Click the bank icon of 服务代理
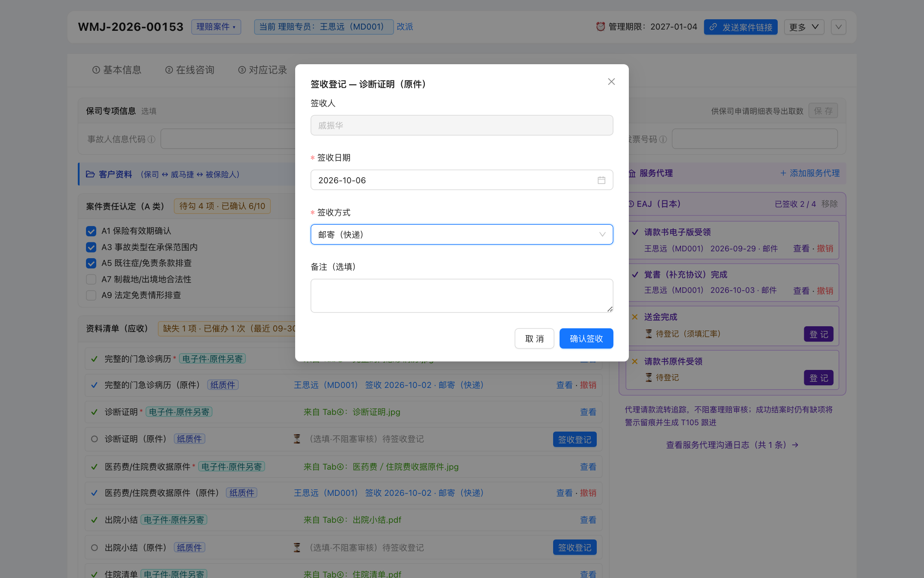This screenshot has height=578, width=924. click(632, 173)
